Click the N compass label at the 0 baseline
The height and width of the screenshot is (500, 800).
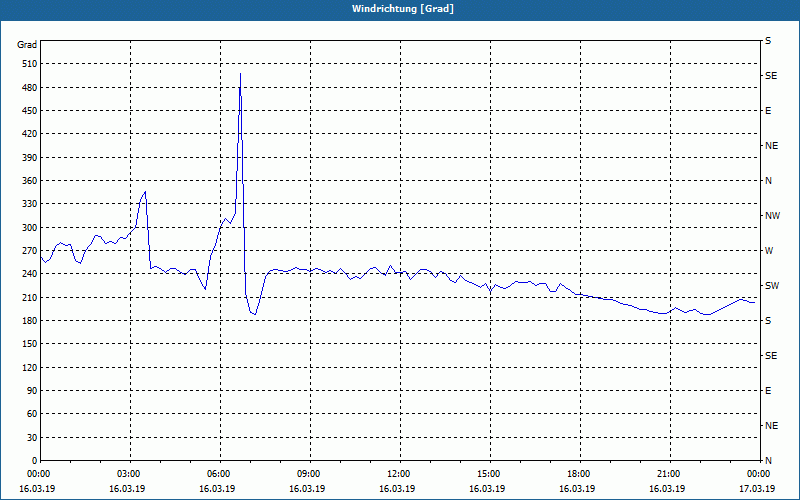tap(768, 461)
